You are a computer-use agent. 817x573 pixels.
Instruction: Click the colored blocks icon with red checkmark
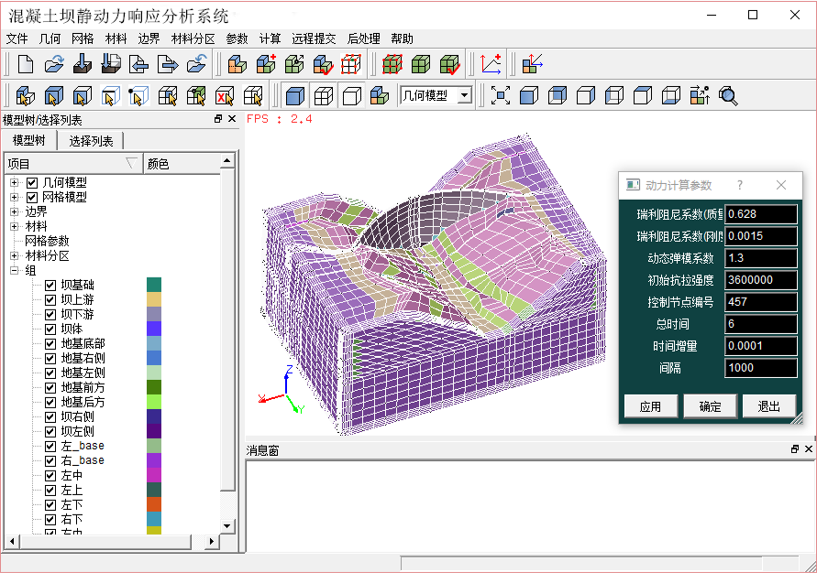click(323, 64)
